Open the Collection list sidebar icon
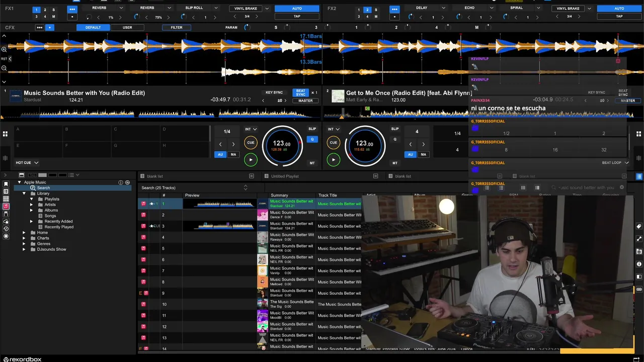This screenshot has width=644, height=362. pos(6,192)
